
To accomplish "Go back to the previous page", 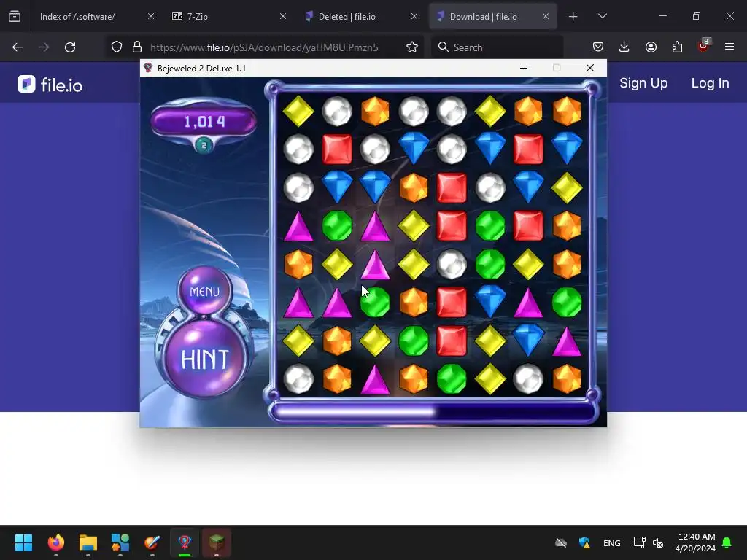I will pyautogui.click(x=18, y=47).
